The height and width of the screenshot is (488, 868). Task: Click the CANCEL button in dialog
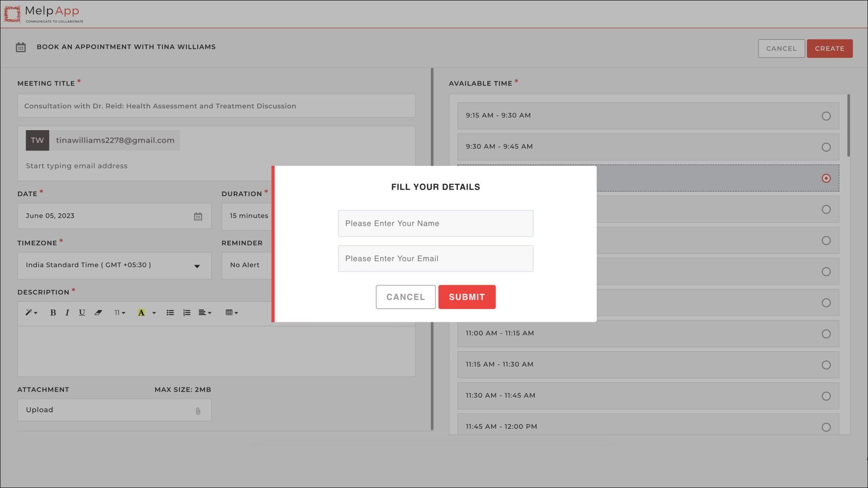point(406,297)
